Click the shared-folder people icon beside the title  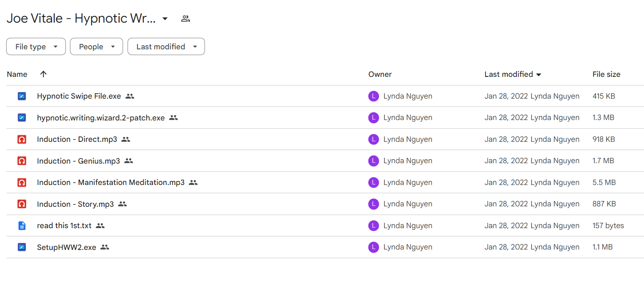tap(186, 18)
